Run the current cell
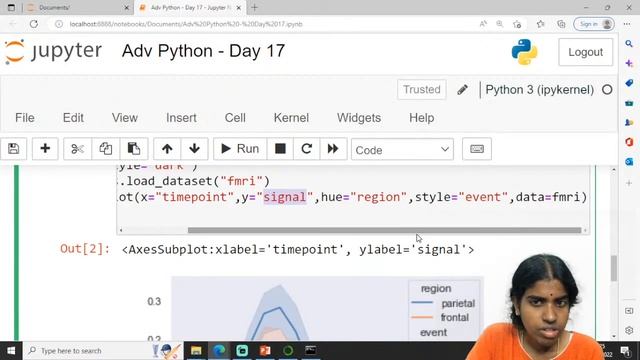640x360 pixels. [x=240, y=149]
